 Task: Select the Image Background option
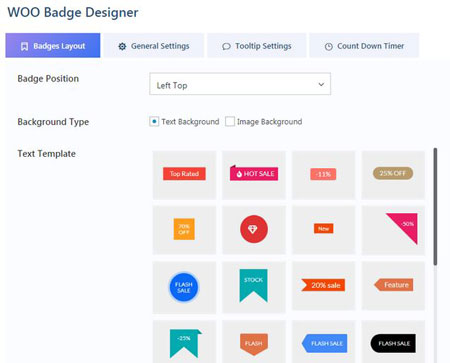coord(230,122)
